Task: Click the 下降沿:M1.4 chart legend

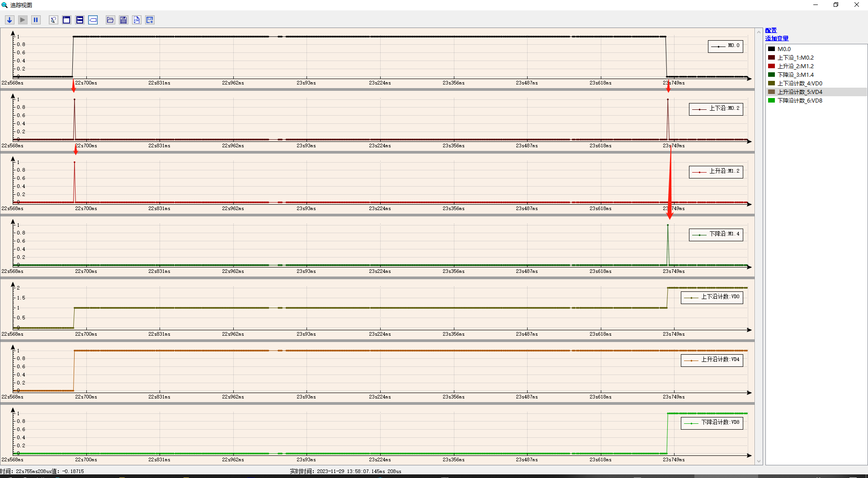Action: pos(716,234)
